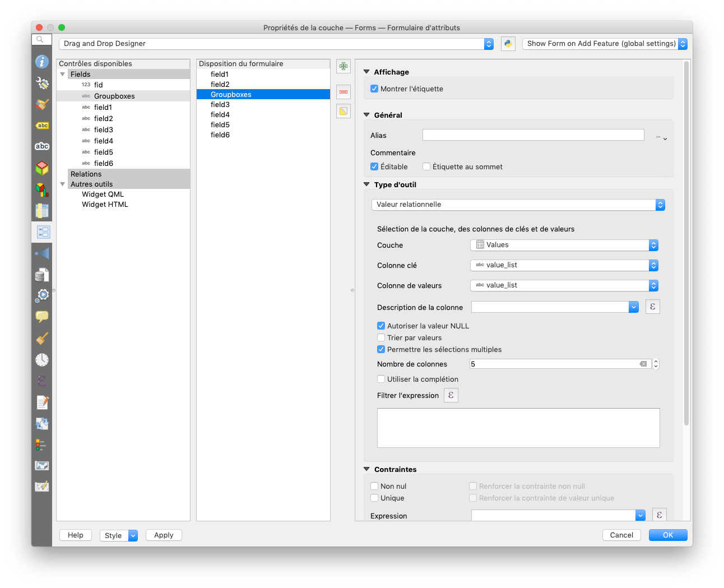Enable Trier par valeurs
724x588 pixels.
tap(381, 337)
